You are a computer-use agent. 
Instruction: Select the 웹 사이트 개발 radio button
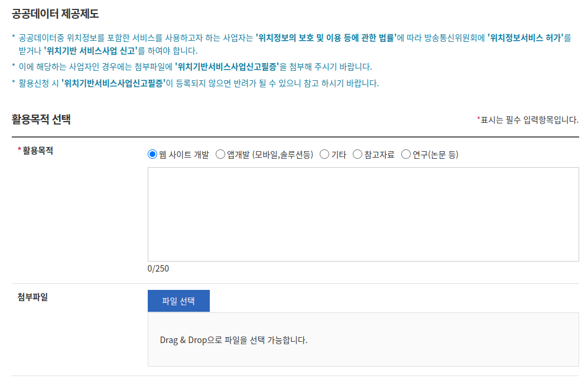click(152, 154)
